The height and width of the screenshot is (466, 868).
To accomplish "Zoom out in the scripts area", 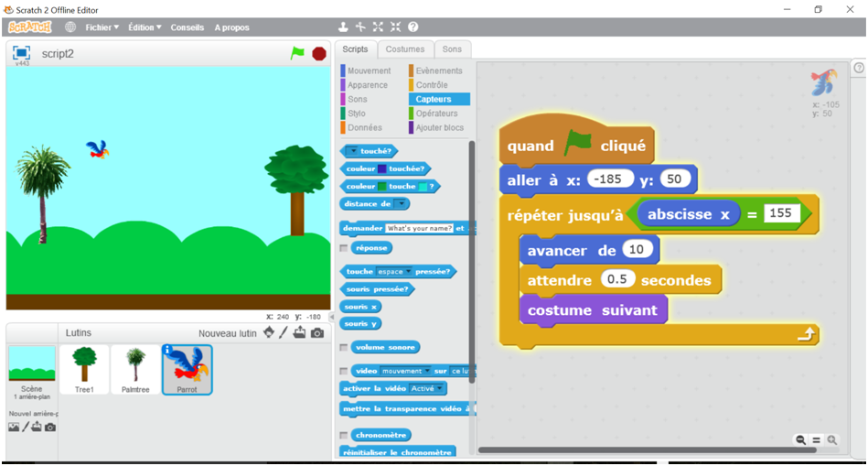I will pos(801,440).
